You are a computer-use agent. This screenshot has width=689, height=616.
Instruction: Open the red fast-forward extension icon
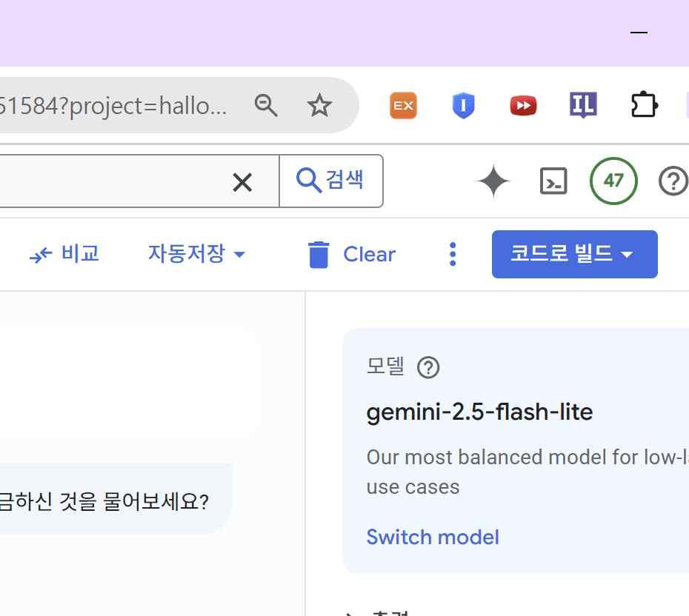[523, 105]
